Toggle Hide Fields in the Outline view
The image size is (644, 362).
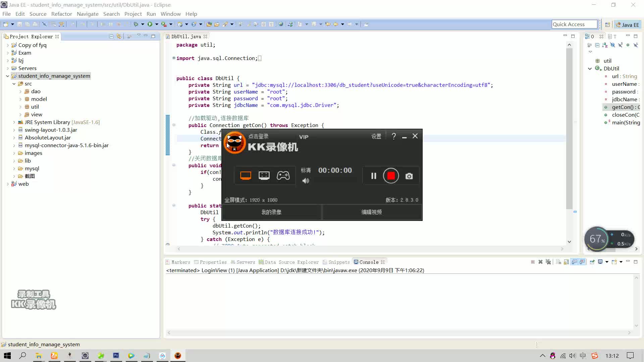(x=612, y=45)
